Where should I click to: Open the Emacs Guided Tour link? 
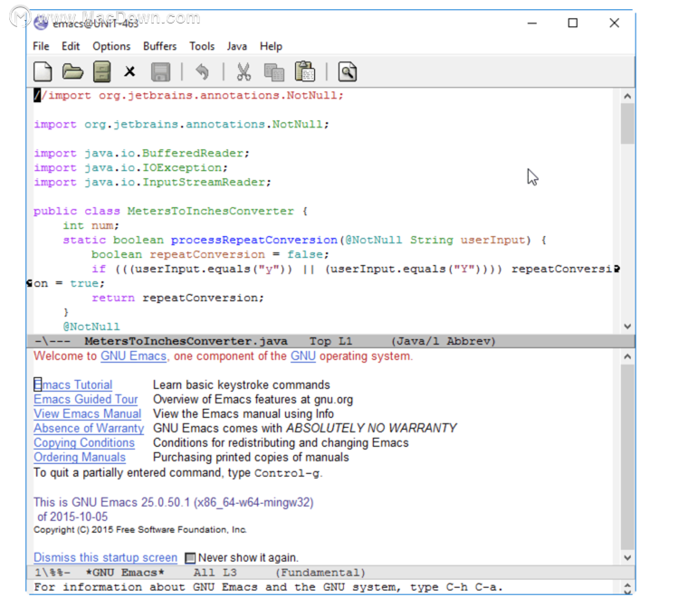(x=86, y=399)
